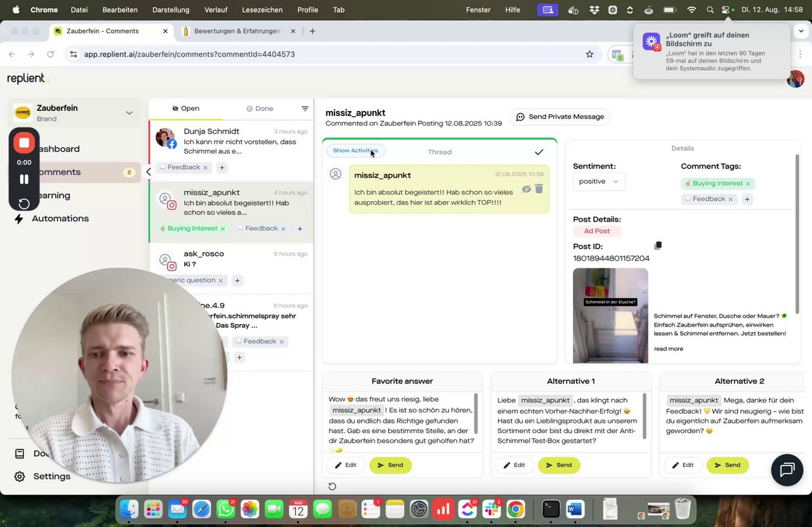Open the Darstellung menu

(x=171, y=10)
